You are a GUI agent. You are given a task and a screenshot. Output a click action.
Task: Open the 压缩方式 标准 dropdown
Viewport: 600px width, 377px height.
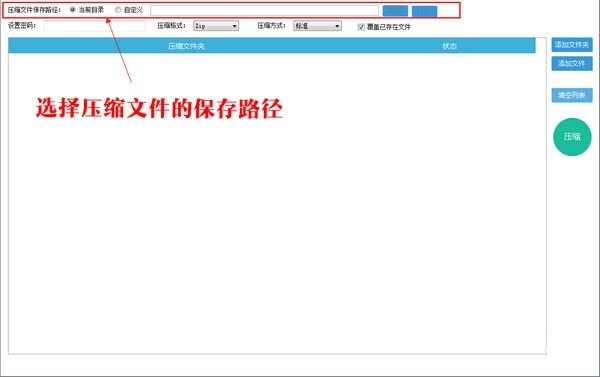[317, 26]
